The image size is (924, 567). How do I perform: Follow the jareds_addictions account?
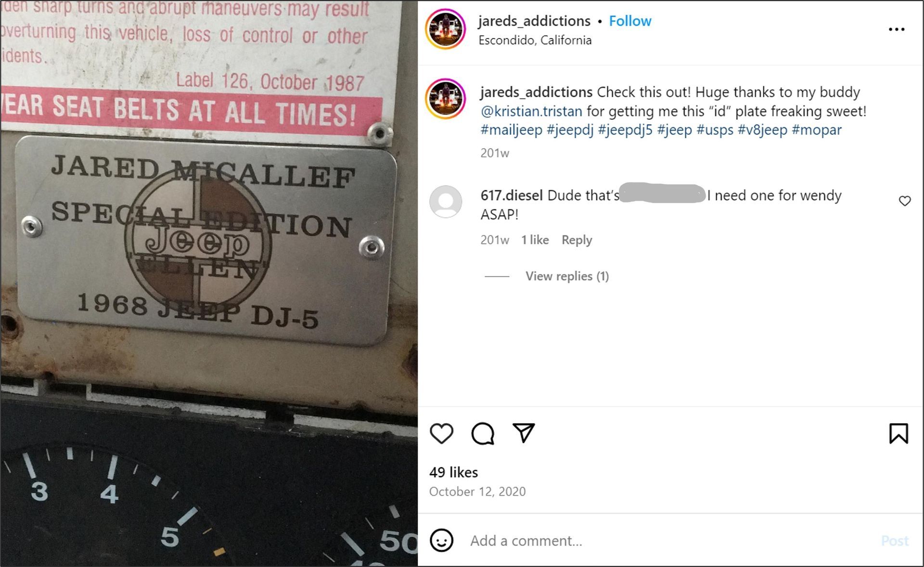(630, 21)
